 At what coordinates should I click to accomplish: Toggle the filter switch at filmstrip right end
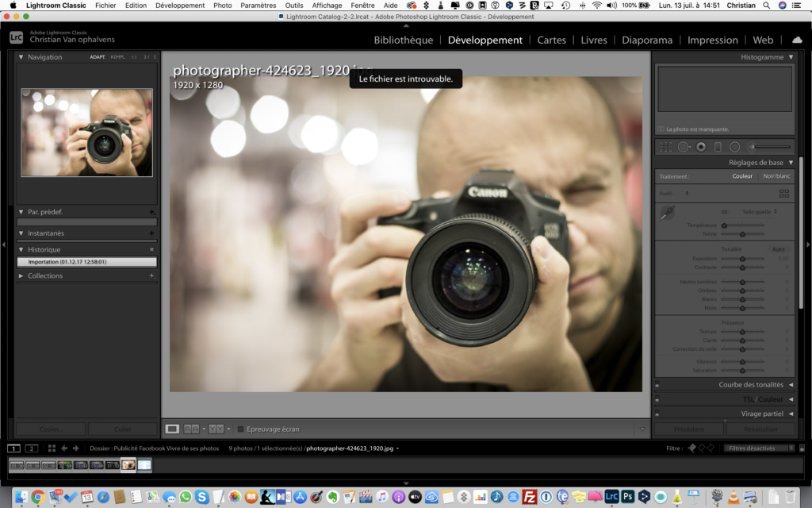tap(802, 448)
